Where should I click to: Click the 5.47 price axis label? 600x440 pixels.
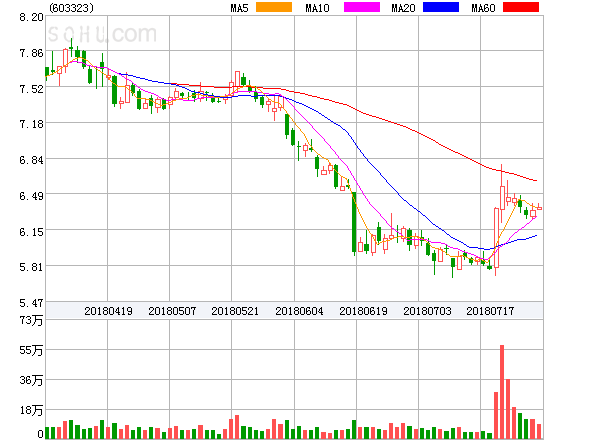point(31,303)
